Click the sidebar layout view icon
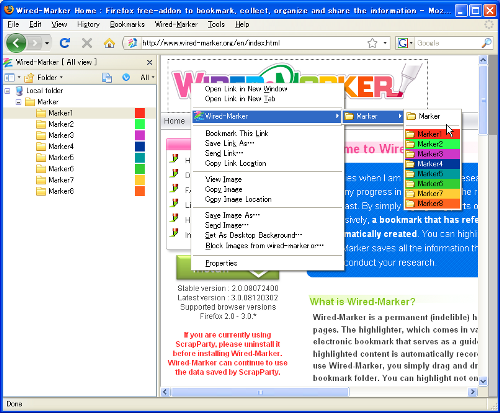 [x=9, y=77]
